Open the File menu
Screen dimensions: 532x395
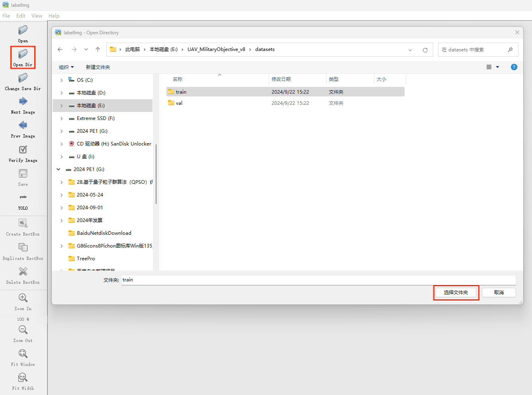pyautogui.click(x=6, y=16)
